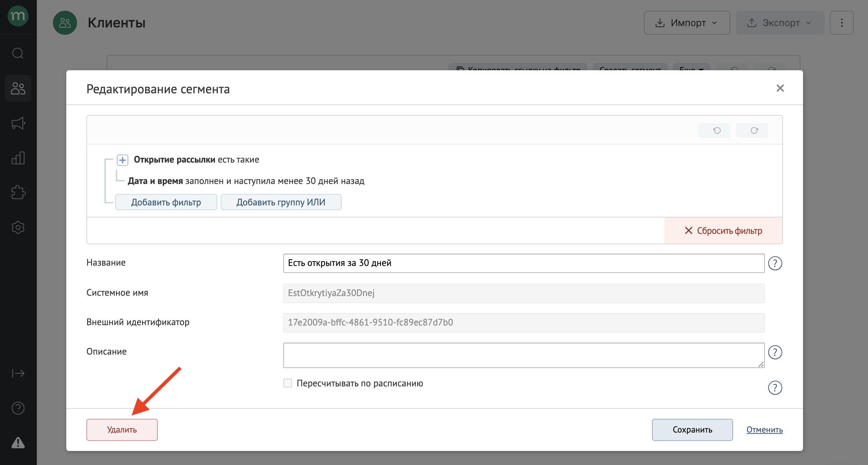
Task: Click the Внешний идентификатор field
Action: pyautogui.click(x=524, y=322)
